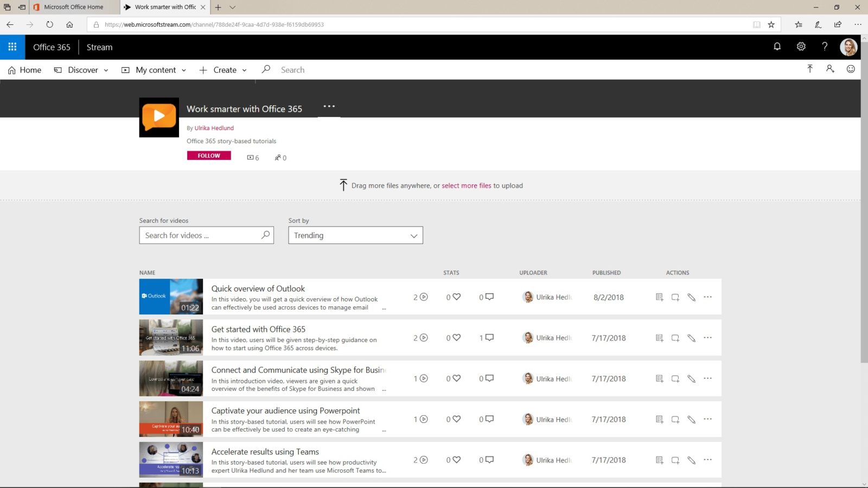Screen dimensions: 868x488
Task: Open Quick overview of Outlook video title
Action: (x=258, y=288)
